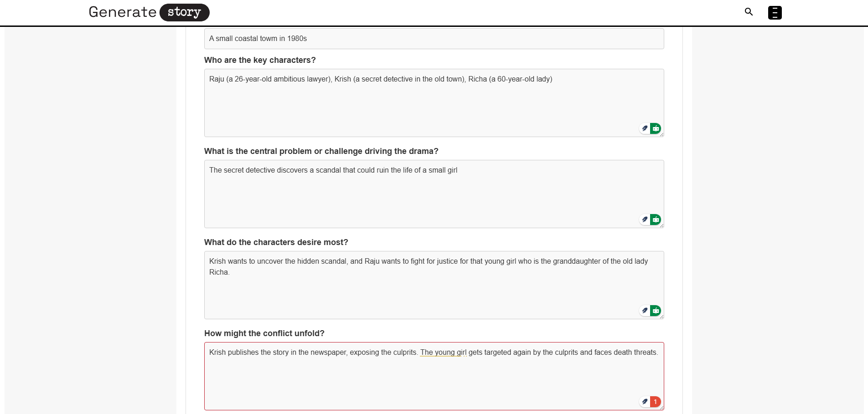Click the underlined 'The young girl' suggestion text
Viewport: 868px width, 414px height.
point(442,352)
